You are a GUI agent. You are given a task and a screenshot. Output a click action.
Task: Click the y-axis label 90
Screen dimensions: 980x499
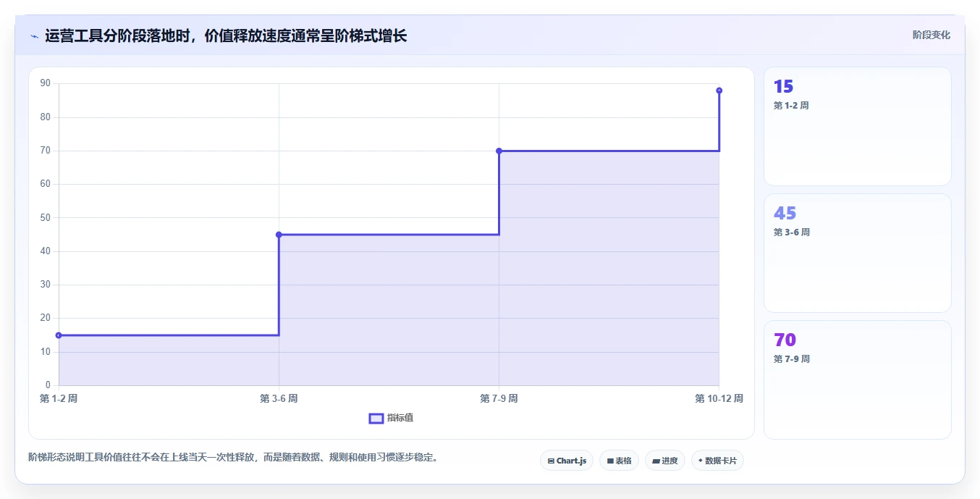[46, 83]
